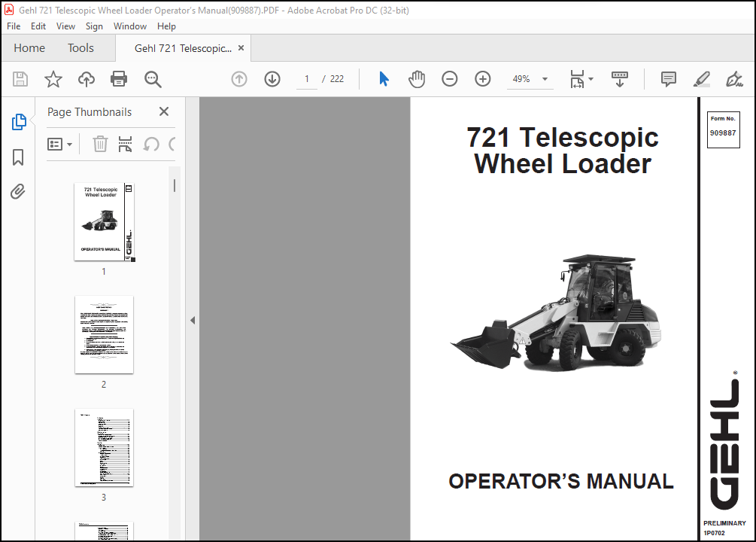Image resolution: width=756 pixels, height=542 pixels.
Task: Click the PRELIMINARY label text
Action: point(724,523)
